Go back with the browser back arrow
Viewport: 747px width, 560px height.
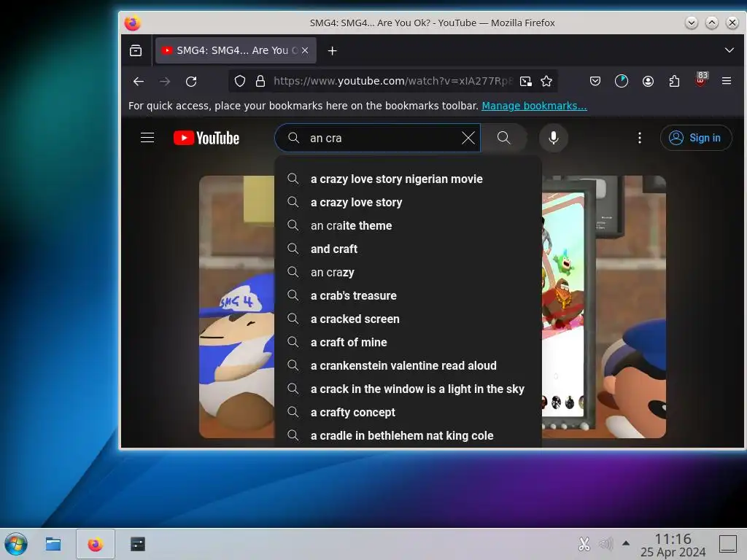[x=139, y=82]
